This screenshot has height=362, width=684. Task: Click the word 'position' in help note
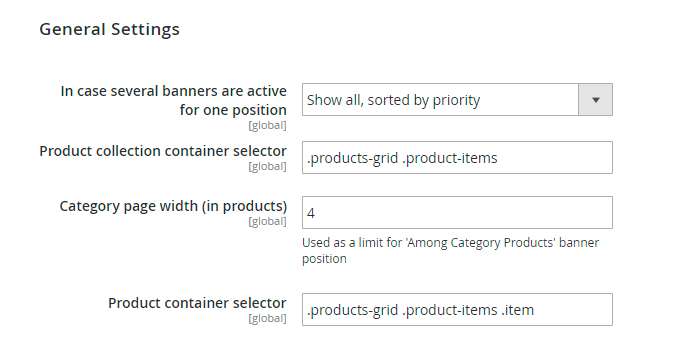(324, 259)
